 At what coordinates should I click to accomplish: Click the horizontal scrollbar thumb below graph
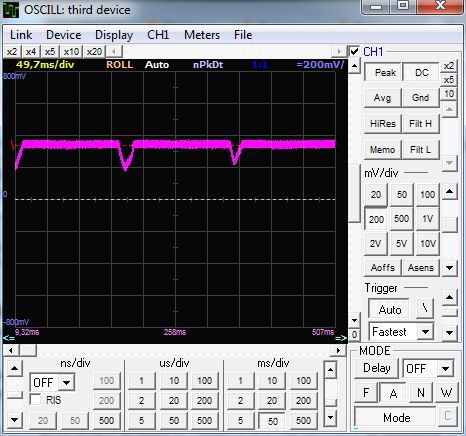pos(28,350)
